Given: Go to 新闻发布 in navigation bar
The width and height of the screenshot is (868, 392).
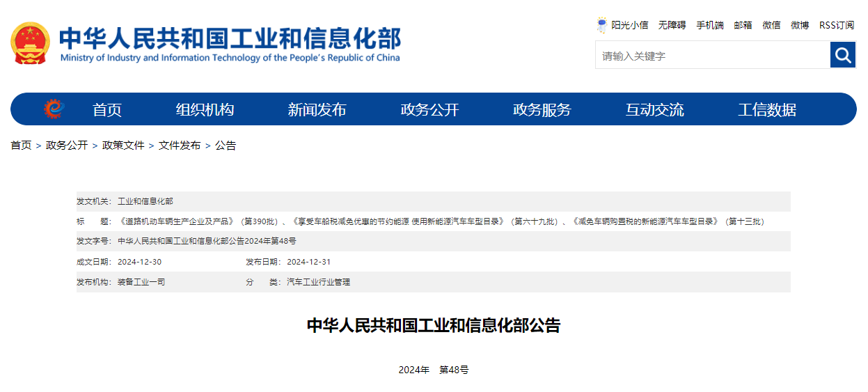Looking at the screenshot, I should pos(317,110).
